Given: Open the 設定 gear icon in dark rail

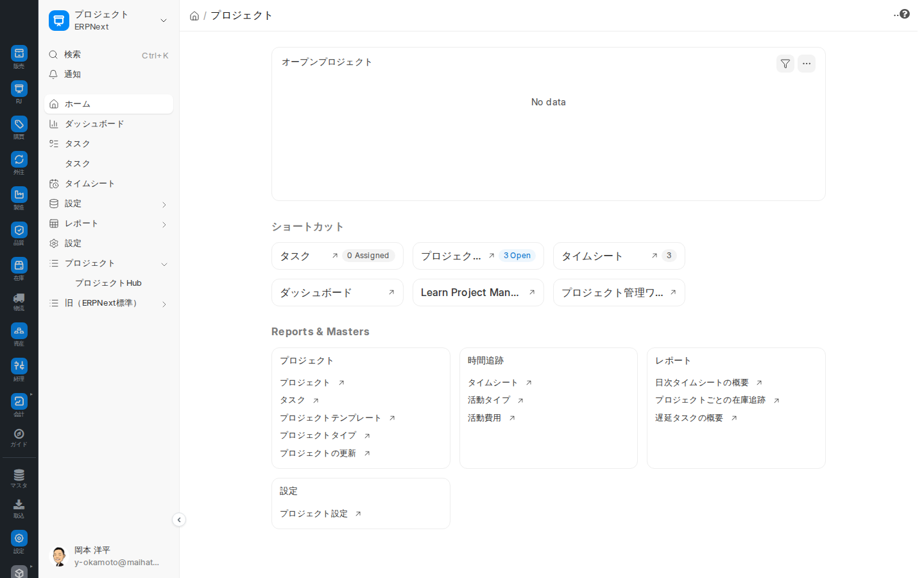Looking at the screenshot, I should coord(19,538).
